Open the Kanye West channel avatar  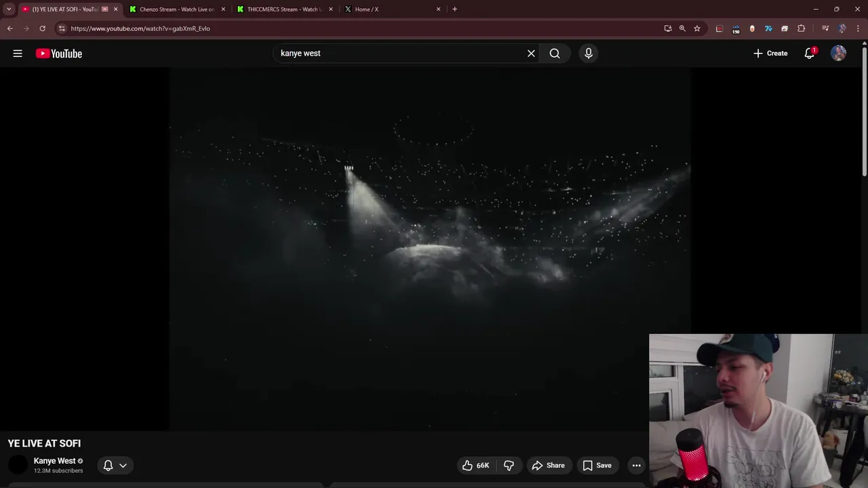coord(18,465)
